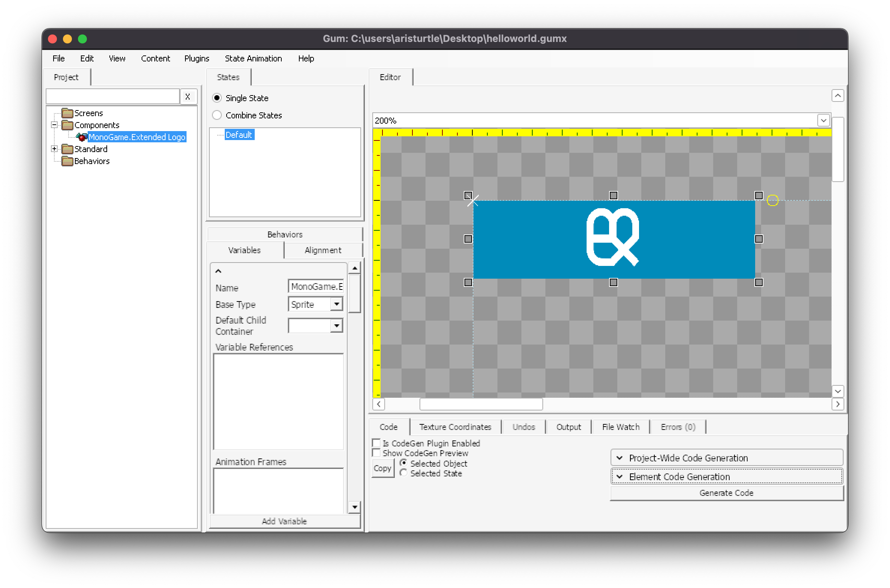Open the Help menu
Image resolution: width=890 pixels, height=588 pixels.
306,58
